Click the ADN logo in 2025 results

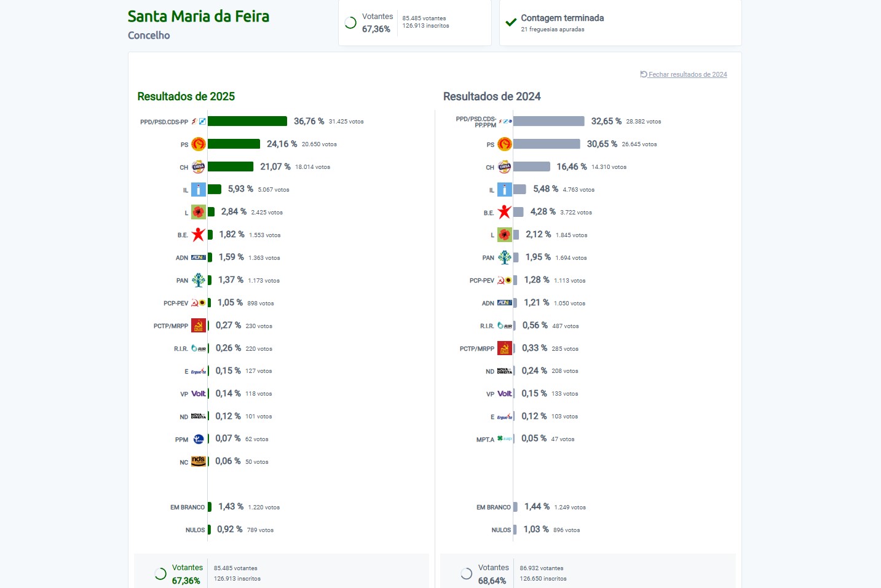pyautogui.click(x=198, y=257)
